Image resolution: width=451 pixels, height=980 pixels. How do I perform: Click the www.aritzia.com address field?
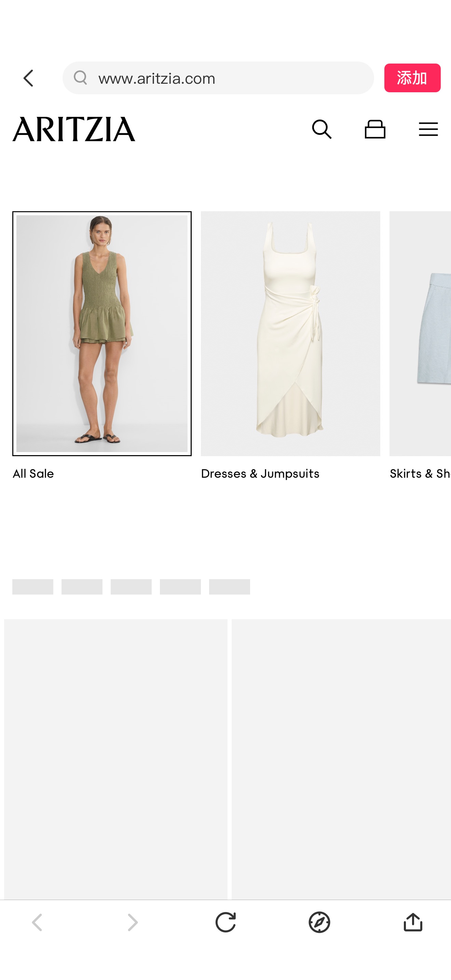coord(218,78)
